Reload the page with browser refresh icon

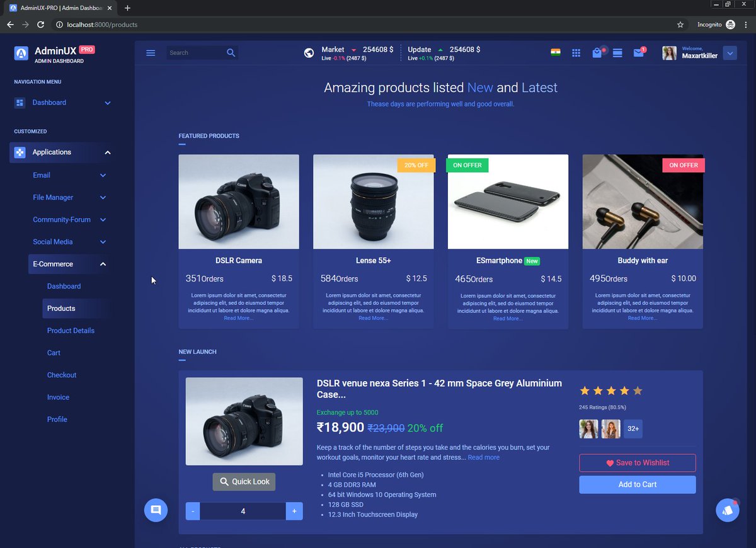point(40,25)
